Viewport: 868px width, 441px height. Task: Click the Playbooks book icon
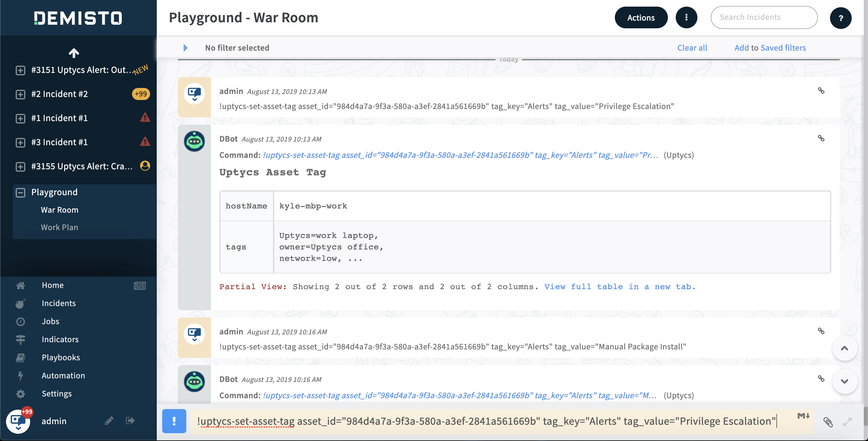tap(20, 358)
